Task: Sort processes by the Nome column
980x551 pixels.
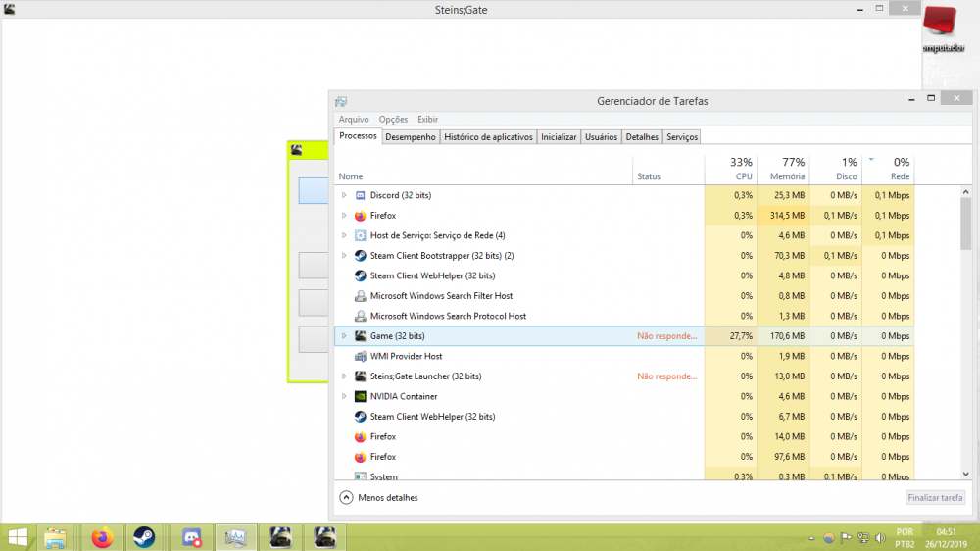Action: [x=484, y=170]
